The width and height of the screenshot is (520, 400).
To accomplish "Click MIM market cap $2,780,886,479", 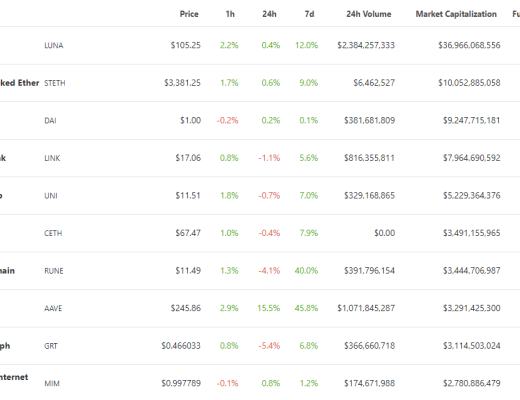I will (x=471, y=383).
